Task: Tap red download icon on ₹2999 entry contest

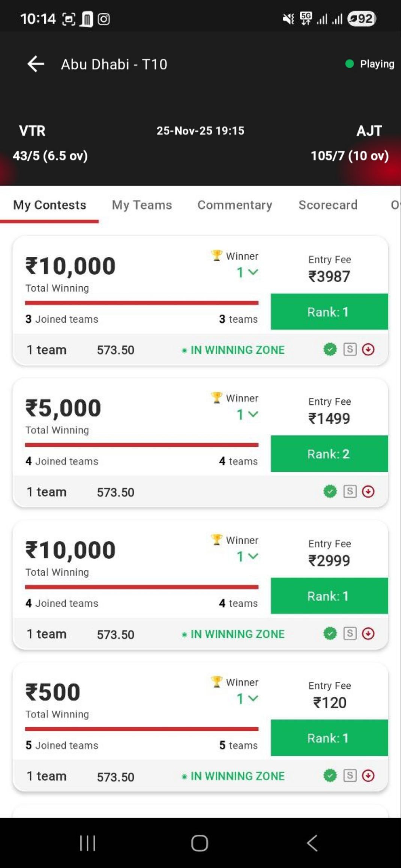Action: tap(368, 634)
